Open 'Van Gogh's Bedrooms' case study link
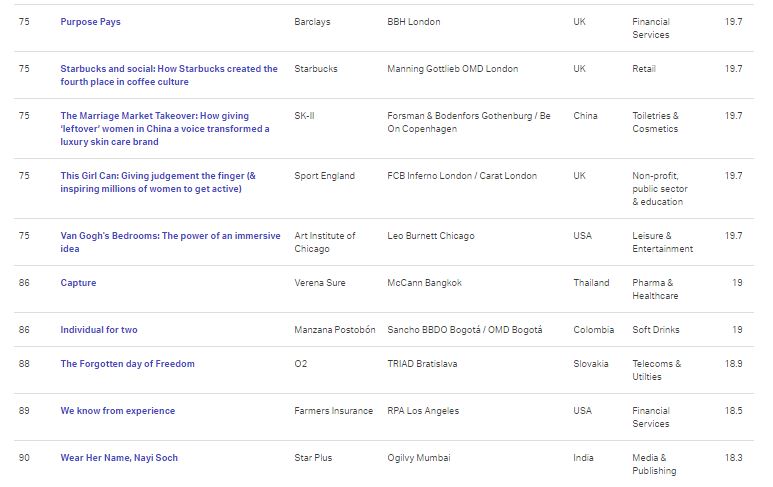The image size is (773, 487). click(170, 242)
